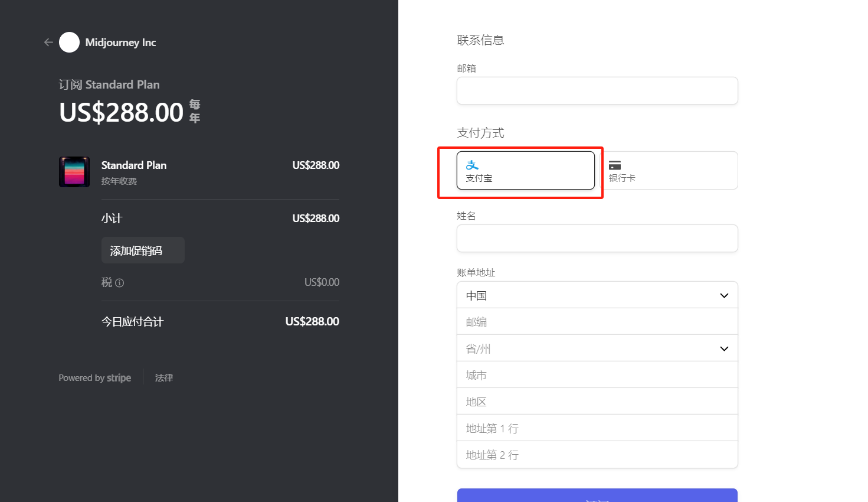Click the 小计 subtotal label
Screen dimensions: 868x502
[x=112, y=219]
